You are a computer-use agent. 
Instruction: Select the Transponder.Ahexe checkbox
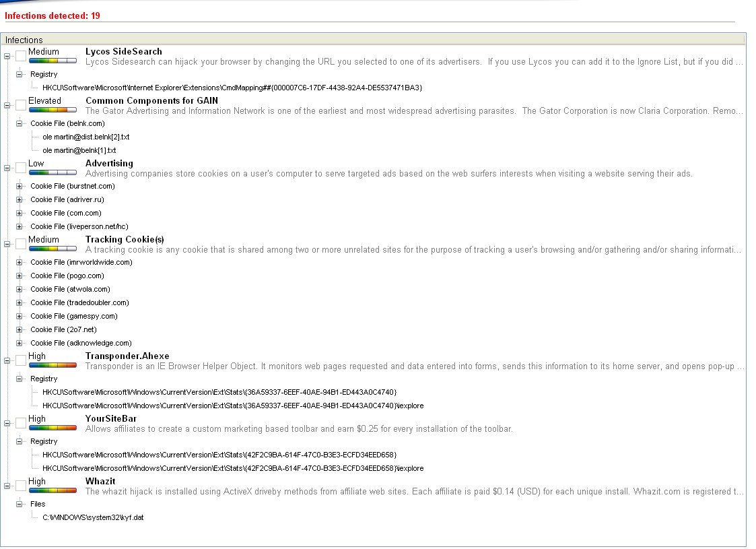21,360
